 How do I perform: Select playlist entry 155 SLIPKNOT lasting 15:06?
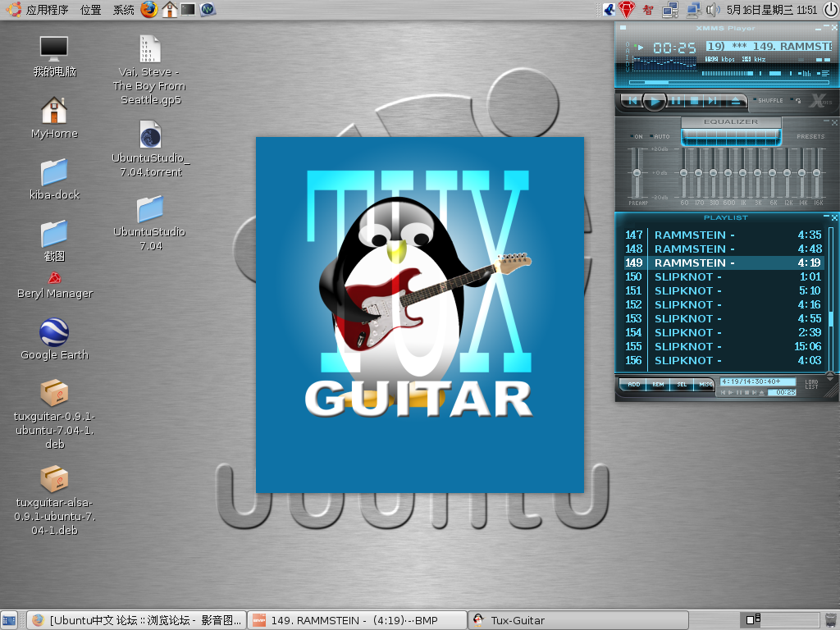pyautogui.click(x=724, y=346)
